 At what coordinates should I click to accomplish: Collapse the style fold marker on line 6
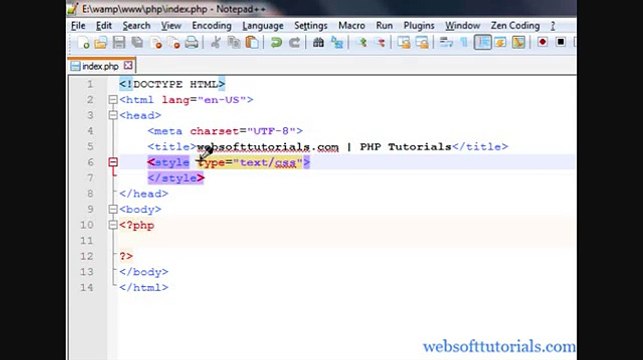(113, 162)
